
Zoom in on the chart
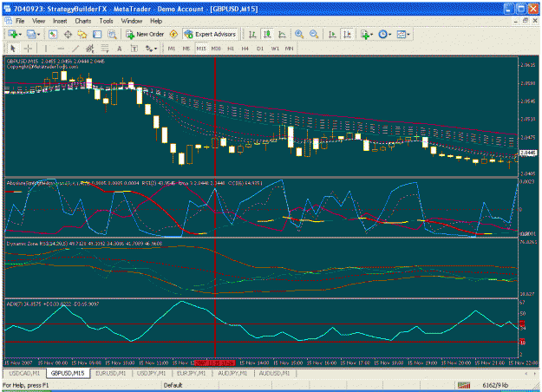pyautogui.click(x=299, y=34)
